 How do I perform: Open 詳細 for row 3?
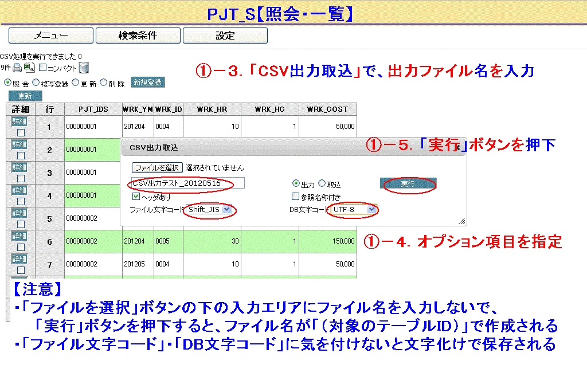pyautogui.click(x=20, y=167)
